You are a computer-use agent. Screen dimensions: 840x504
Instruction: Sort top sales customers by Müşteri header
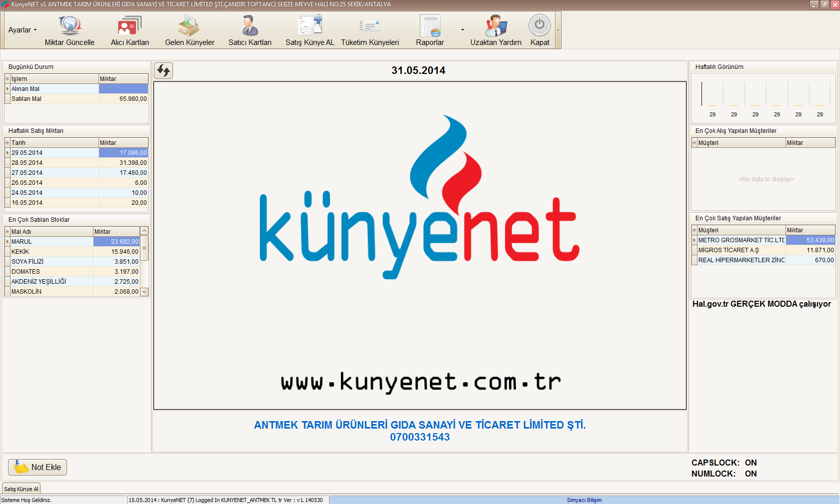(741, 230)
